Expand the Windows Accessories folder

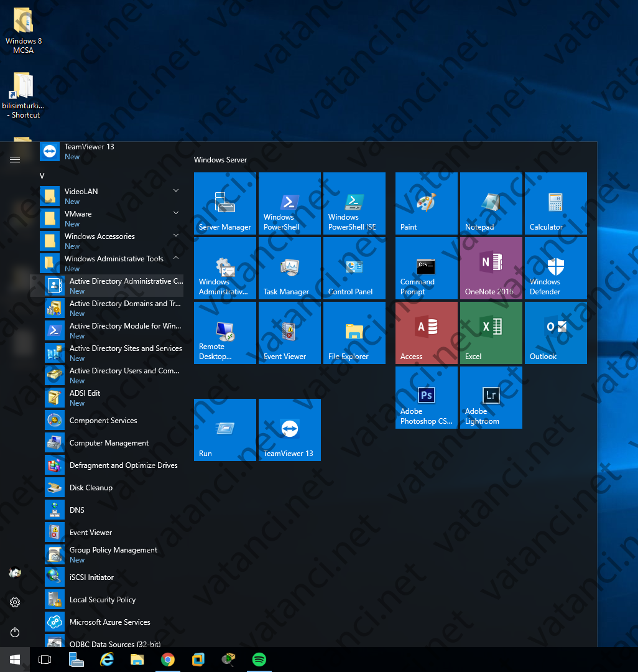(175, 236)
